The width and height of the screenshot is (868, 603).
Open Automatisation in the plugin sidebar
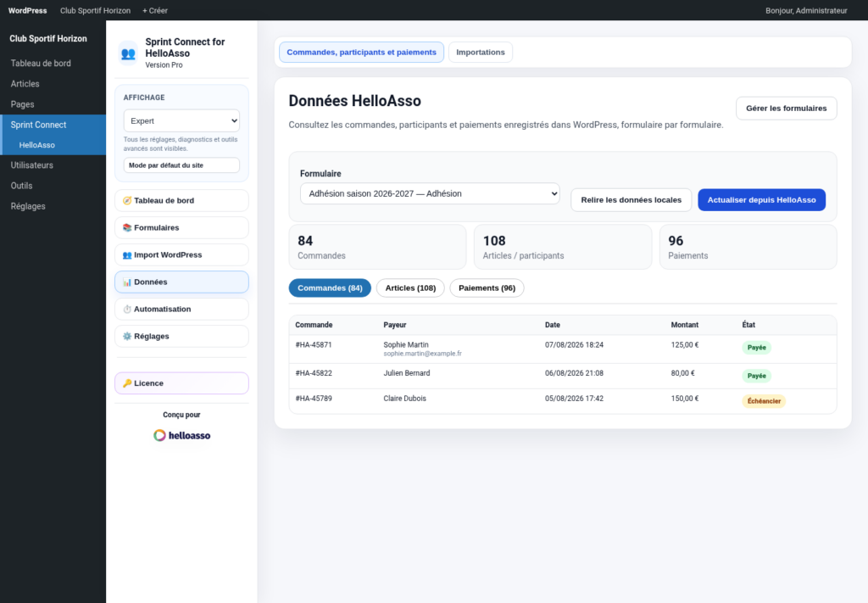tap(181, 309)
